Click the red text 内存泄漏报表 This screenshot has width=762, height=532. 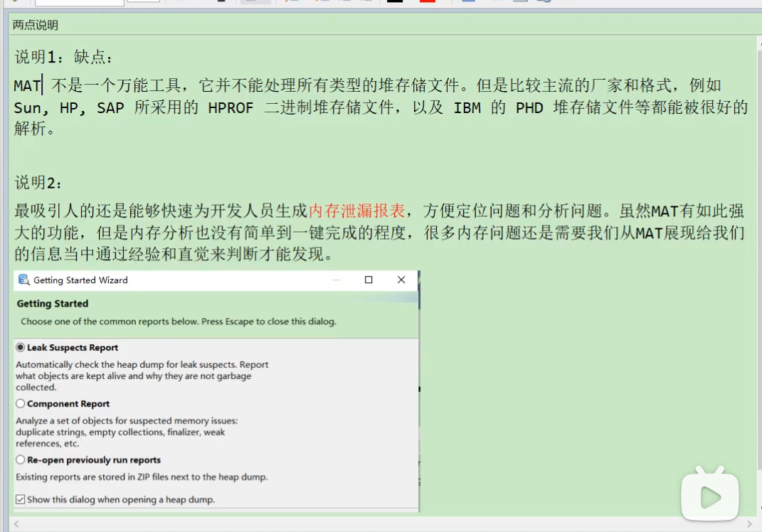pos(356,211)
